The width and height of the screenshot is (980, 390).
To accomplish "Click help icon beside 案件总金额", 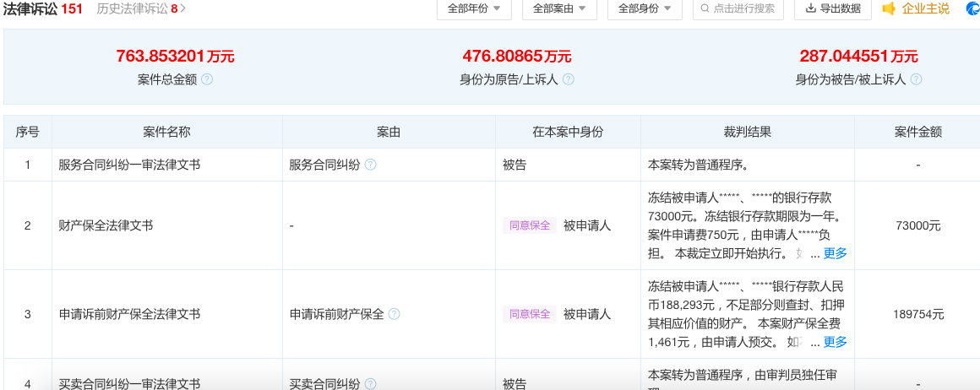I will 207,79.
